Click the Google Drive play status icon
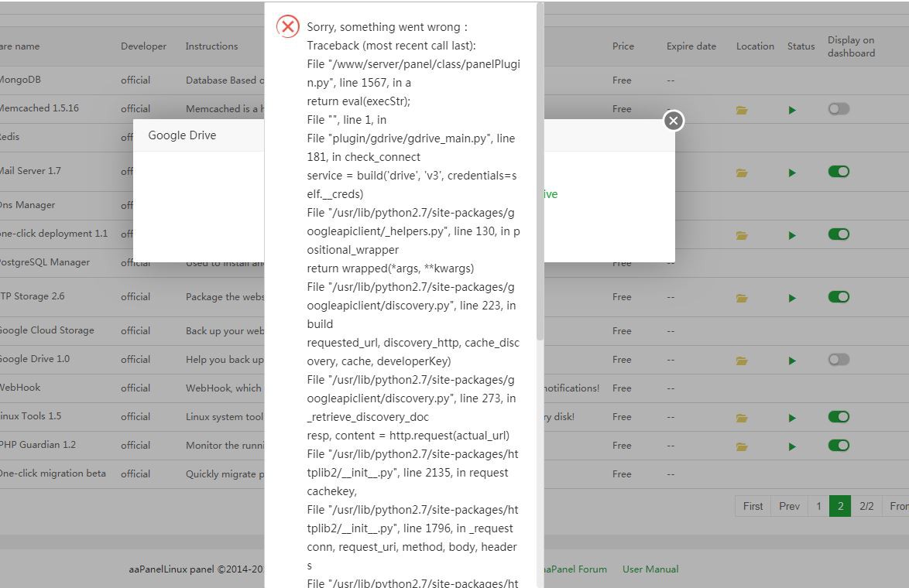Screen dimensions: 909x588 [792, 361]
